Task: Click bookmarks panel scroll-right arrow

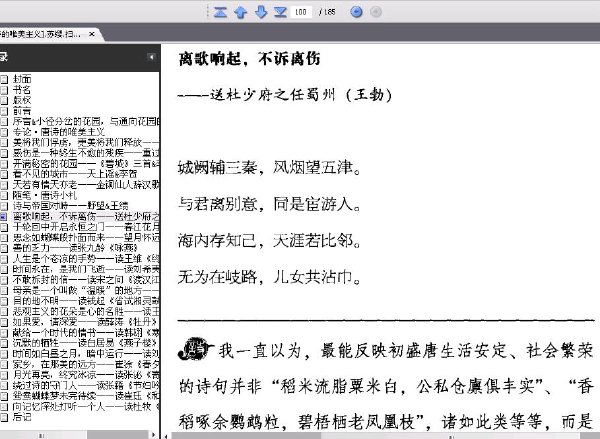Action: 153,435
